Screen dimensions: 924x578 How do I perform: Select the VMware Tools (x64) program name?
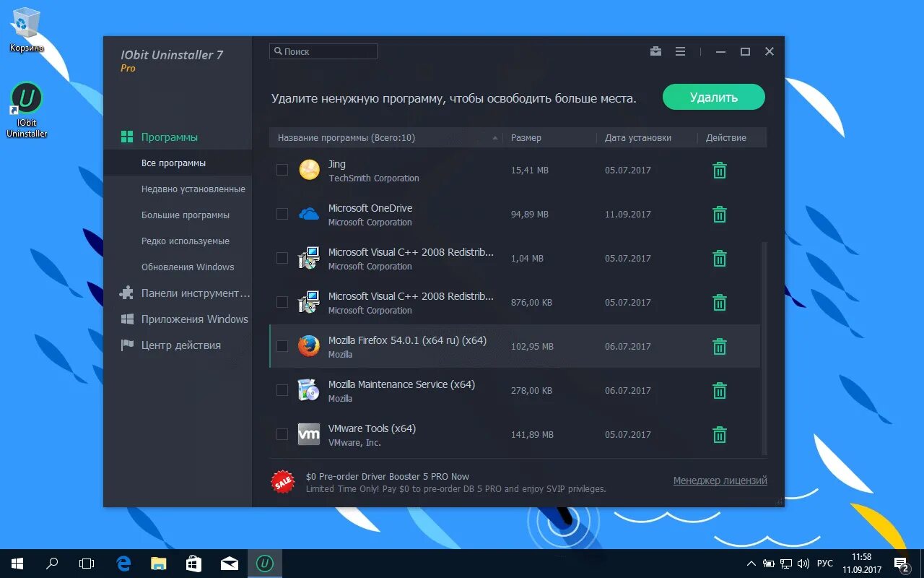pyautogui.click(x=372, y=428)
